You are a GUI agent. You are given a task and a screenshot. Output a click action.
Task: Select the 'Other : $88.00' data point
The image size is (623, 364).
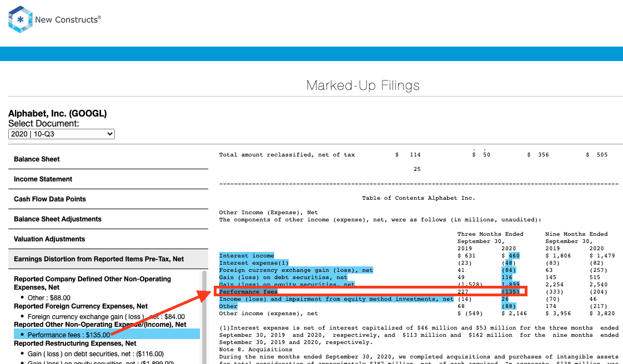[x=49, y=298]
